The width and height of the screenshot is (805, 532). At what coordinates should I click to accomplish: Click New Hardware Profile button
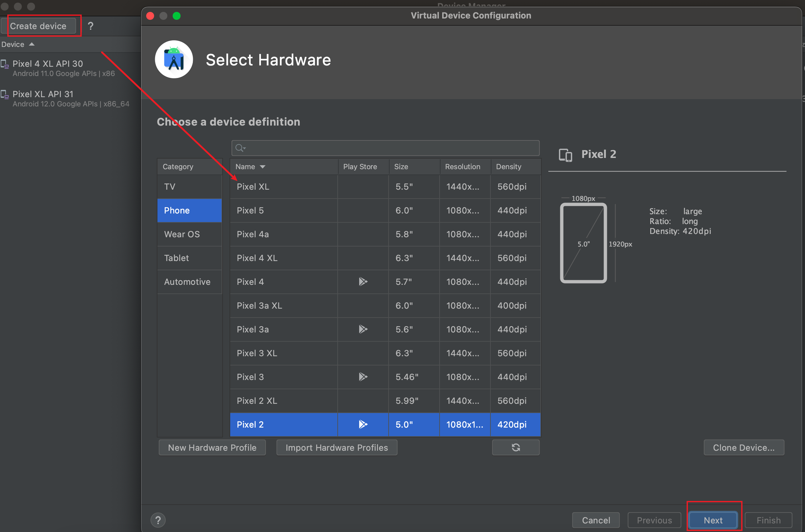click(212, 447)
